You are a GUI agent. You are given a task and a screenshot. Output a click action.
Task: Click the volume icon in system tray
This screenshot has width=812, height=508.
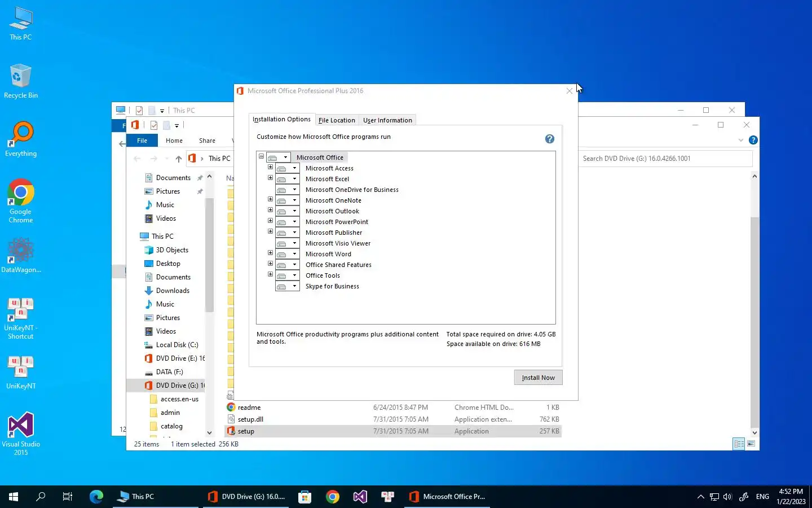click(x=727, y=497)
